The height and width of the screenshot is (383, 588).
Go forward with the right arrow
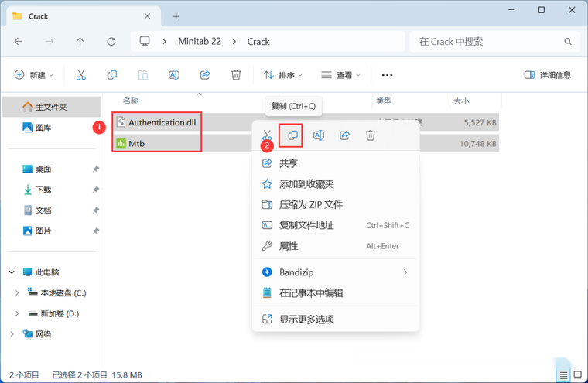tap(49, 41)
